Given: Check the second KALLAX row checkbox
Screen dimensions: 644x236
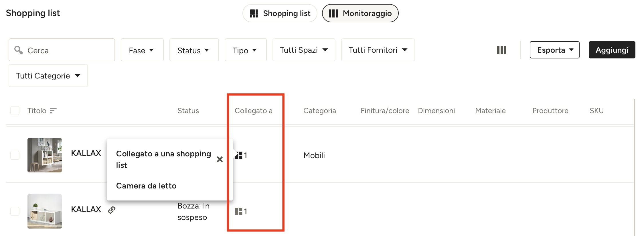Looking at the screenshot, I should pos(15,211).
